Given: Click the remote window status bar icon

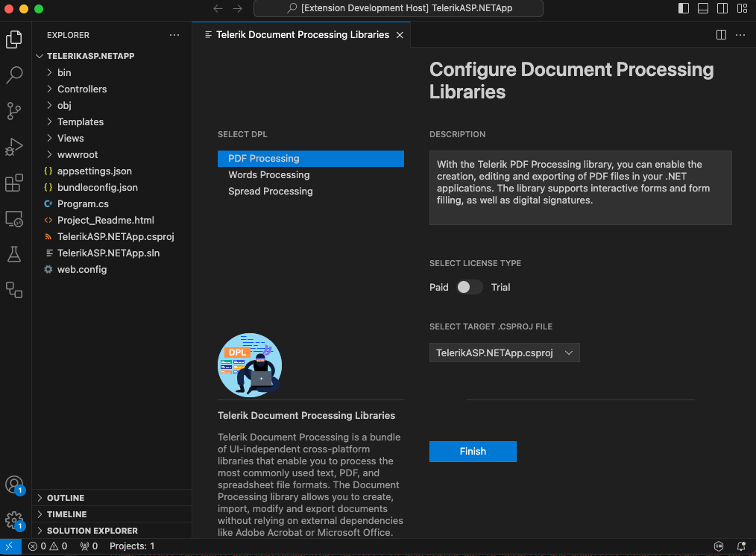Looking at the screenshot, I should [x=10, y=546].
